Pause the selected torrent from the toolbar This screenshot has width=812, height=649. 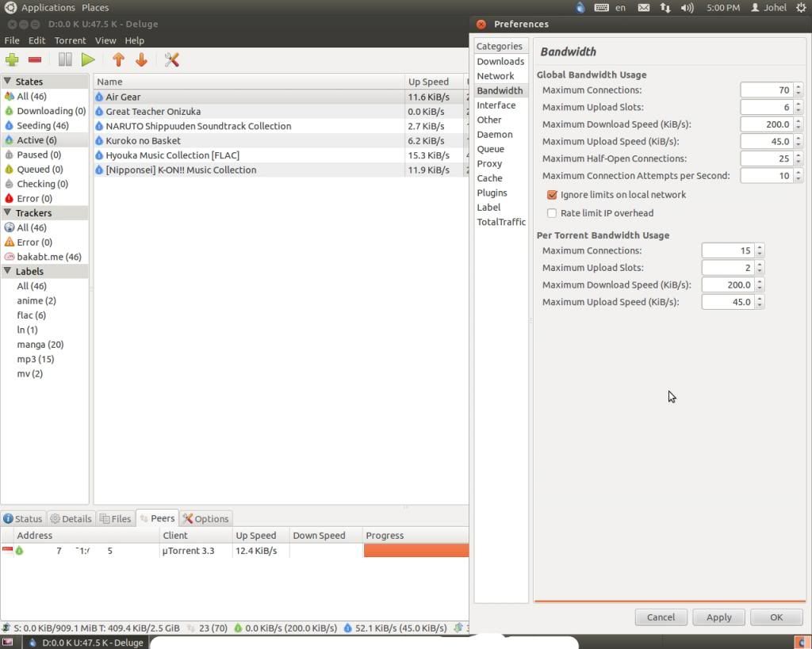tap(65, 60)
